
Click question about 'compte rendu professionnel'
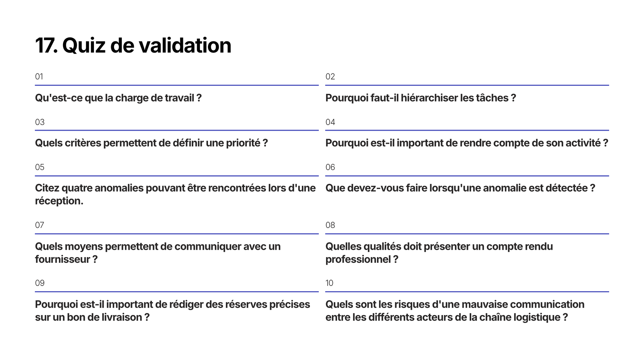[439, 253]
